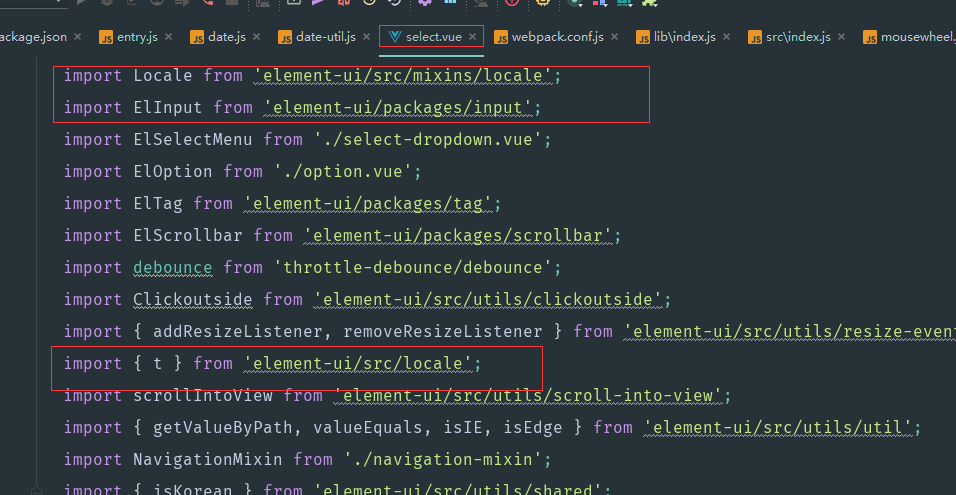Click the 'element-ui/packages/scrollbar' import path
956x495 pixels.
click(458, 235)
